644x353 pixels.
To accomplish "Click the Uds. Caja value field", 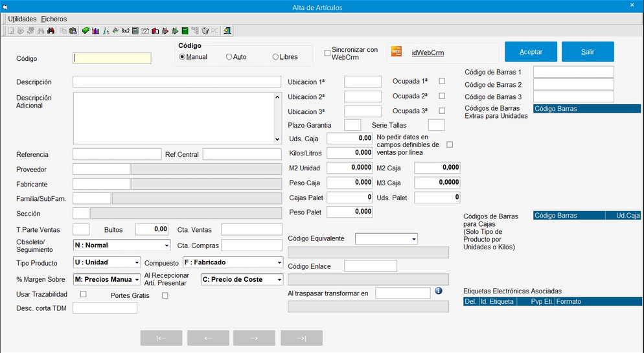I will click(x=350, y=139).
